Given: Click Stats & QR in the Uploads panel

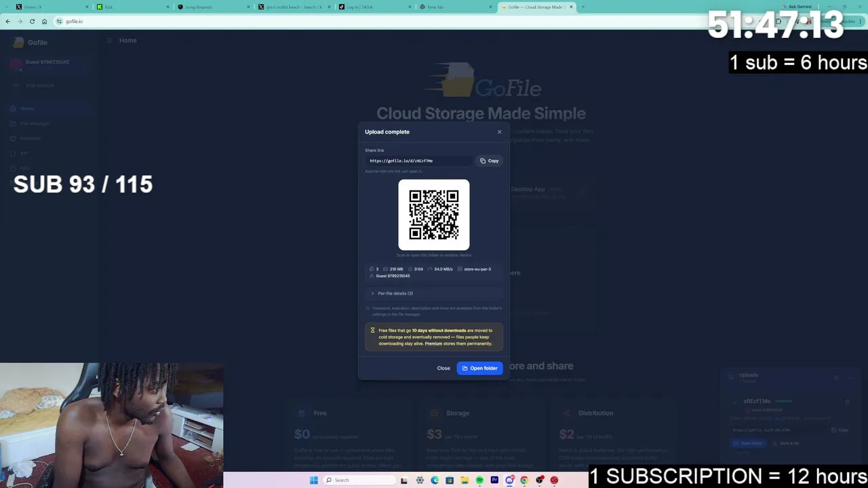Looking at the screenshot, I should coord(787,443).
